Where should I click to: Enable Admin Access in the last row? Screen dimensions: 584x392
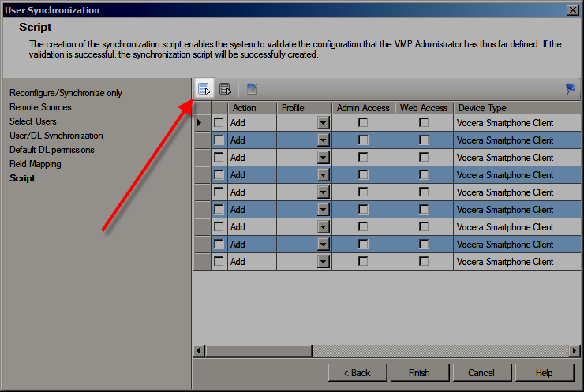pos(363,261)
